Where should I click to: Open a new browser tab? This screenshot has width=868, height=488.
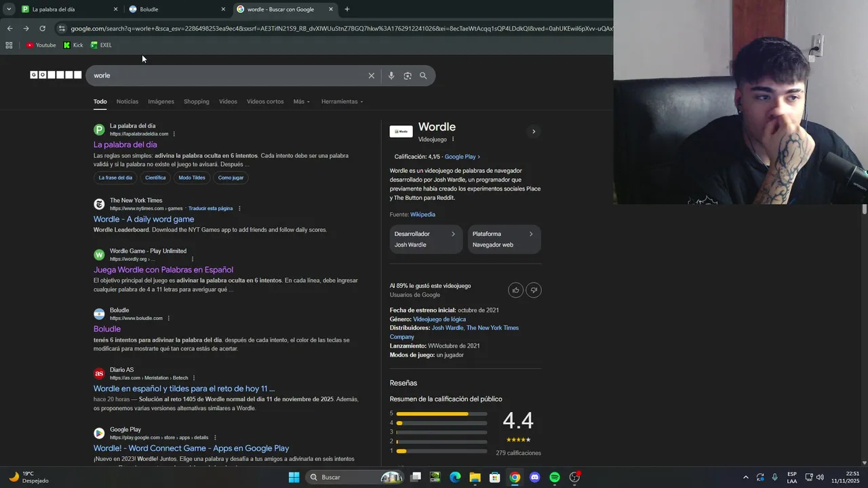347,9
